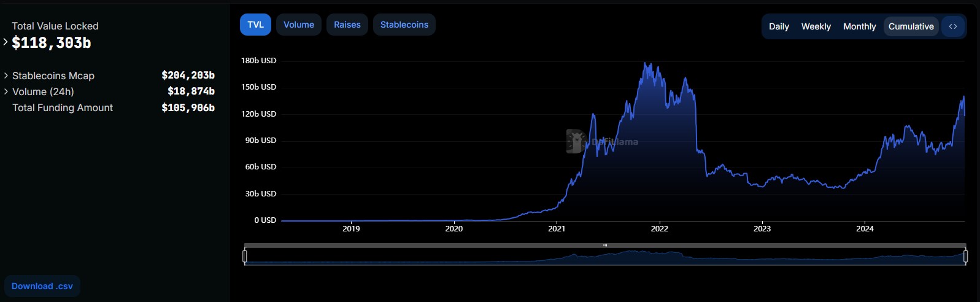980x302 pixels.
Task: Click the 30b USD axis label
Action: (x=261, y=194)
